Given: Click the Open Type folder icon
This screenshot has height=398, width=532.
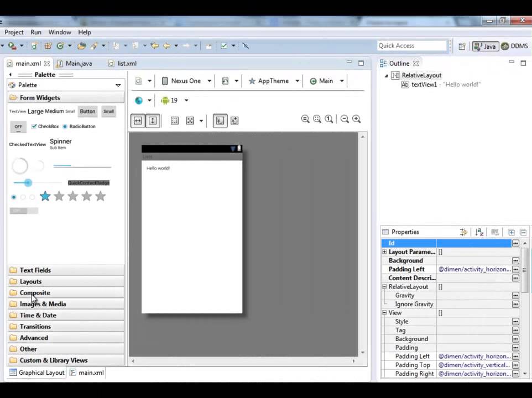Looking at the screenshot, I should (81, 46).
